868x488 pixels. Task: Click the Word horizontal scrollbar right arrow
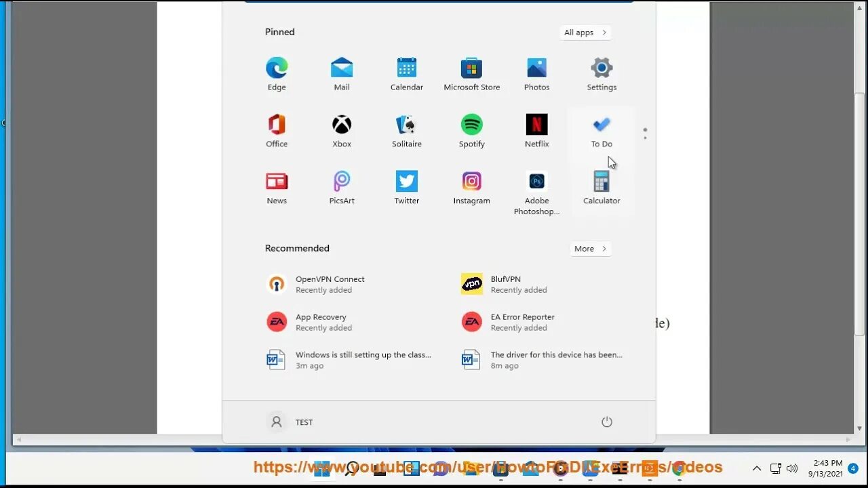[848, 440]
